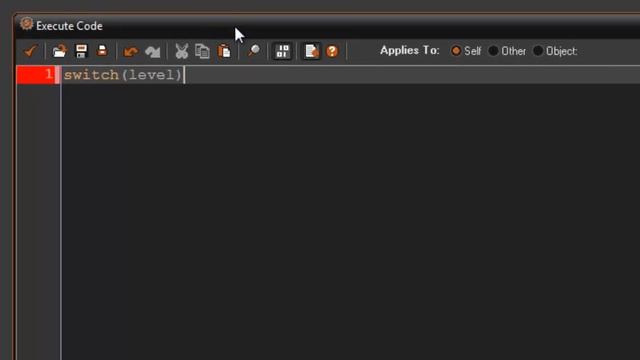The width and height of the screenshot is (640, 360).
Task: Click the Execute Code window gear icon
Action: (27, 24)
